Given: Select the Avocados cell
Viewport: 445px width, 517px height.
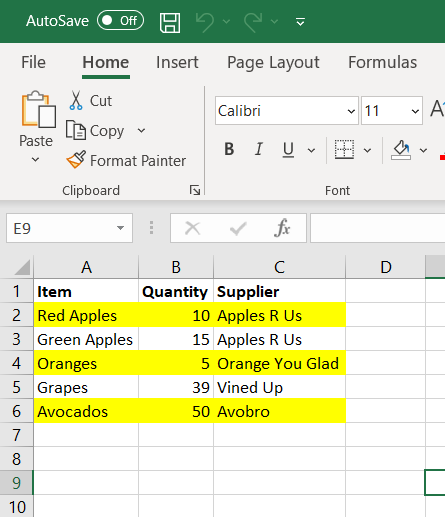Looking at the screenshot, I should (86, 411).
